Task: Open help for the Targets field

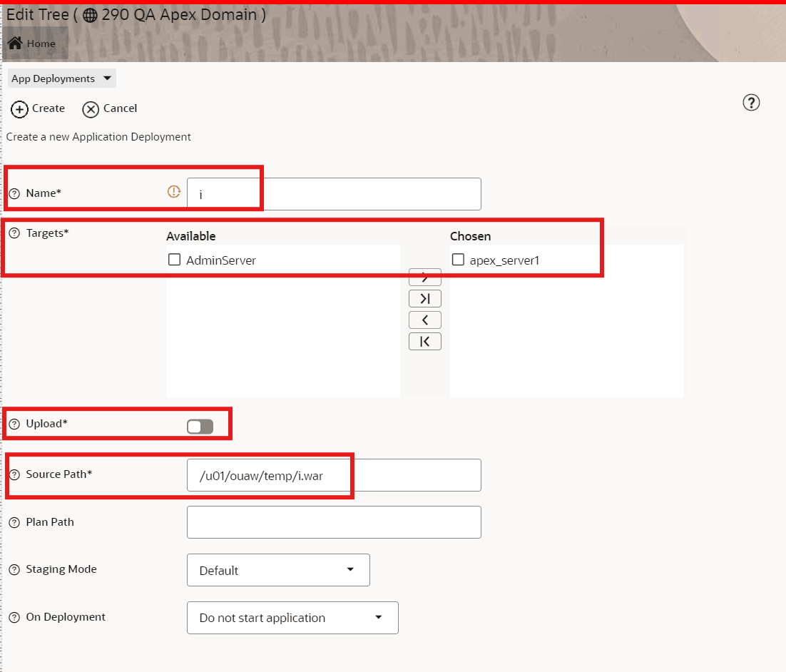Action: click(14, 233)
